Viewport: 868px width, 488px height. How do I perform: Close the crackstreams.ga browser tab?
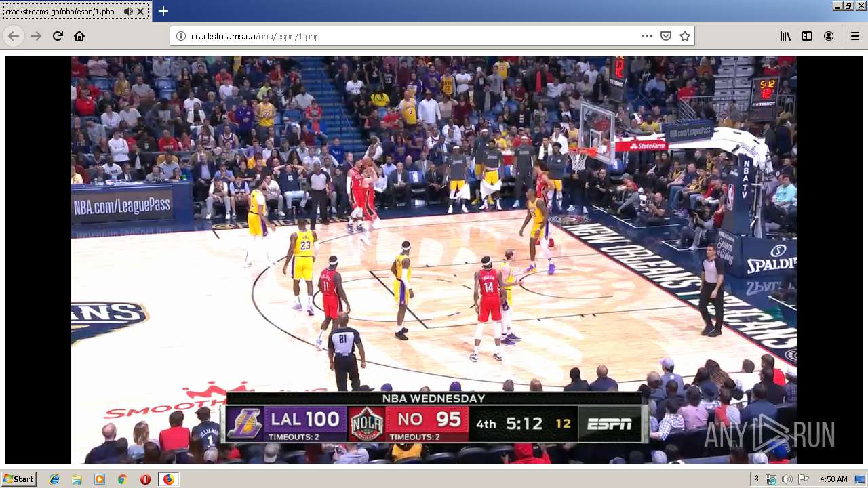click(x=140, y=12)
